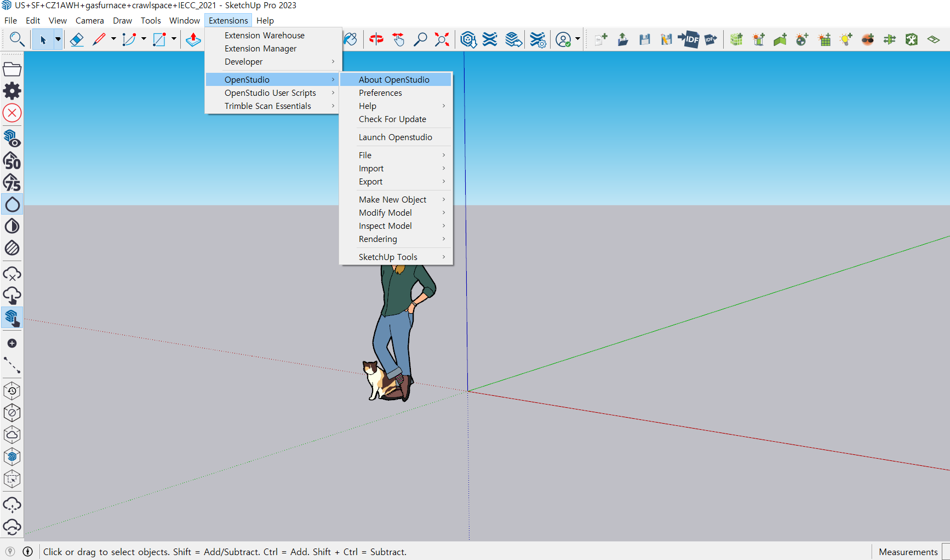Click Save OpenStudio Model As icon

pyautogui.click(x=667, y=39)
